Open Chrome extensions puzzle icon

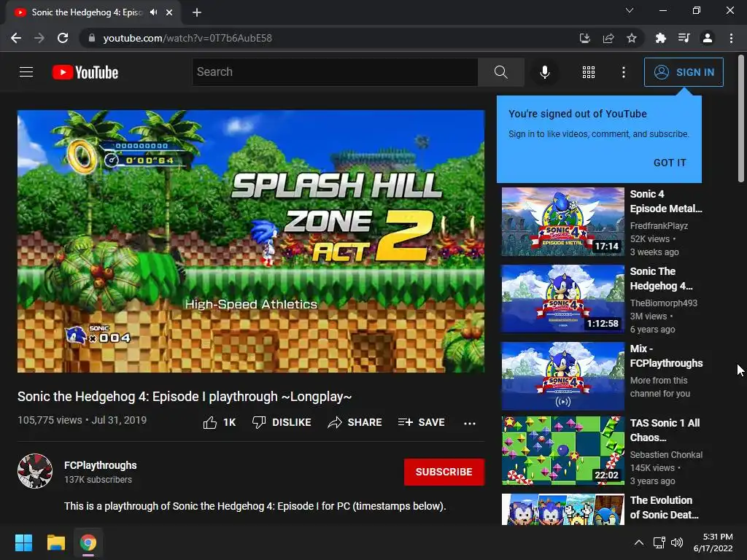point(661,38)
